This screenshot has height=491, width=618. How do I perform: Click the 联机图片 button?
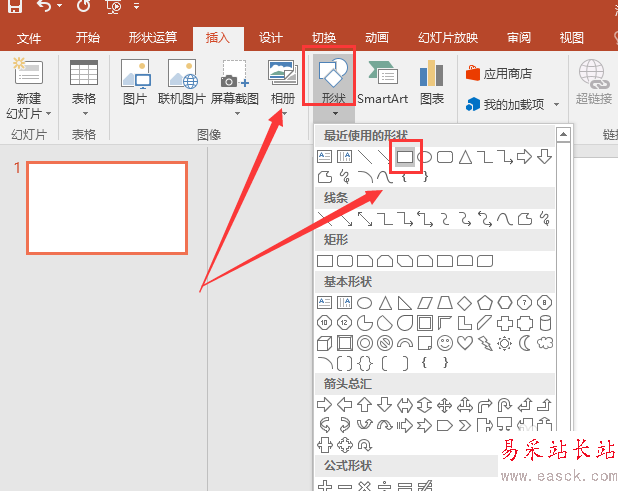(182, 82)
